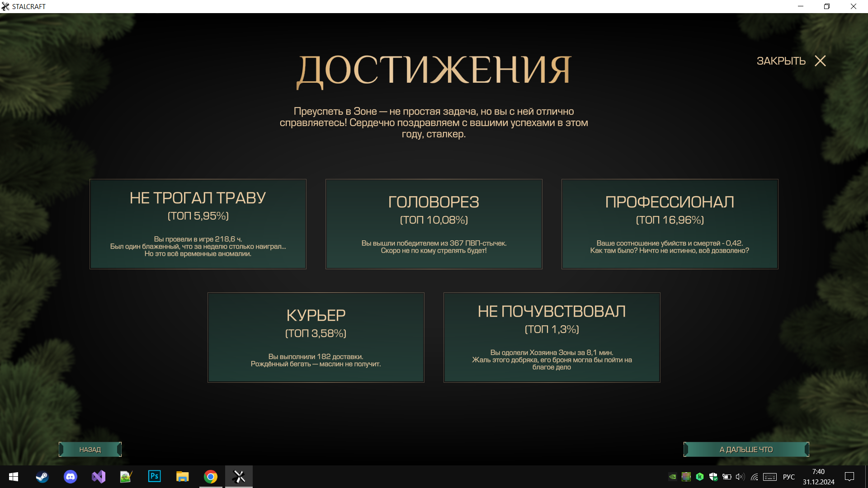Open File Explorer from the taskbar

[182, 477]
